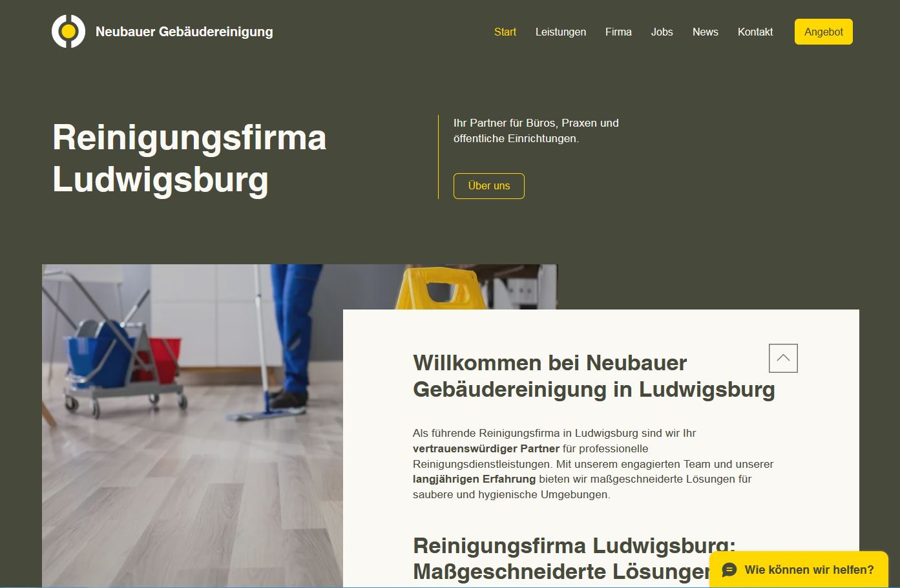900x588 pixels.
Task: Click the bold 'vertrauenswürdiger Partner' text
Action: tap(486, 448)
